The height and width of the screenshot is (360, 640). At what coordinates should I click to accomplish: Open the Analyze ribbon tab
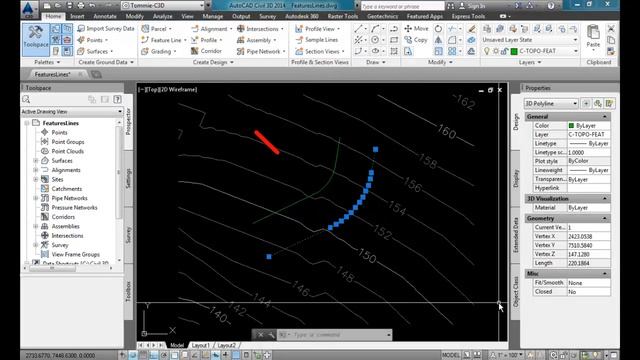coord(162,16)
